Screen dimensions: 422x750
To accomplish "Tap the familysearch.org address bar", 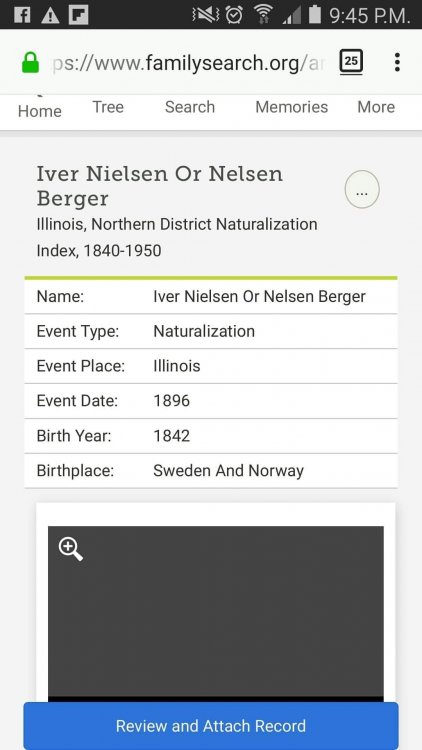I will (187, 63).
